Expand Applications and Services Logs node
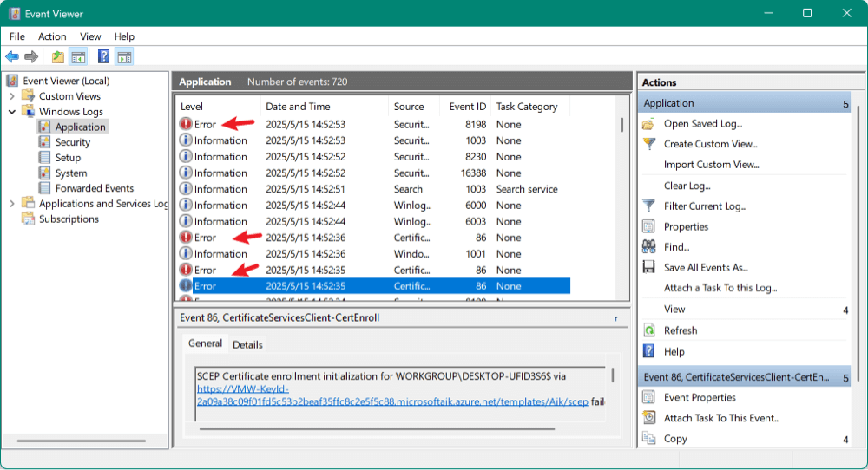Screen dimensions: 868x470 (x=12, y=204)
